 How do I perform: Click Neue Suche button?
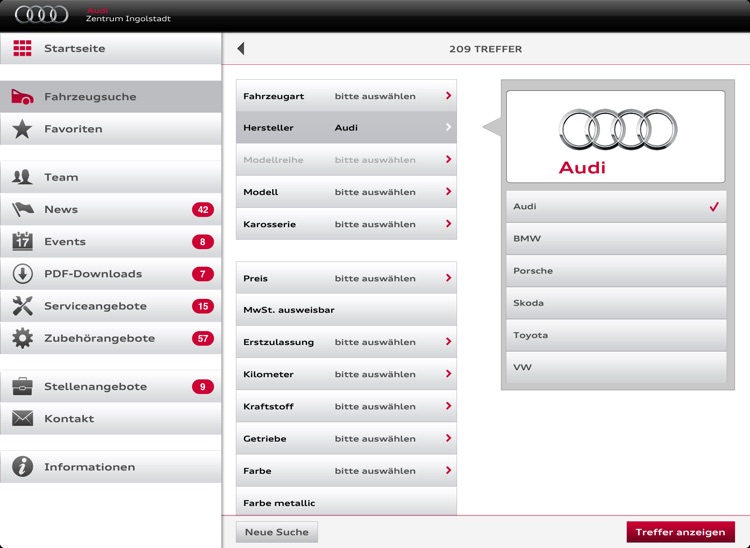click(277, 532)
